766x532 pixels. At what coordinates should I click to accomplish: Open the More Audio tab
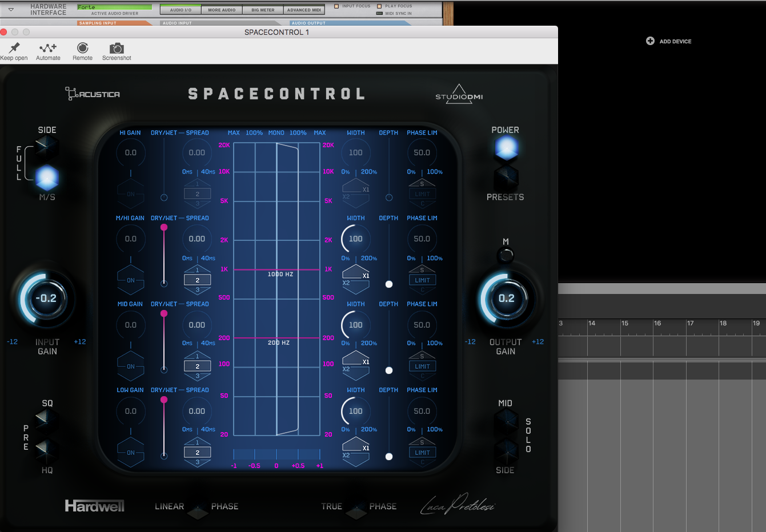222,10
